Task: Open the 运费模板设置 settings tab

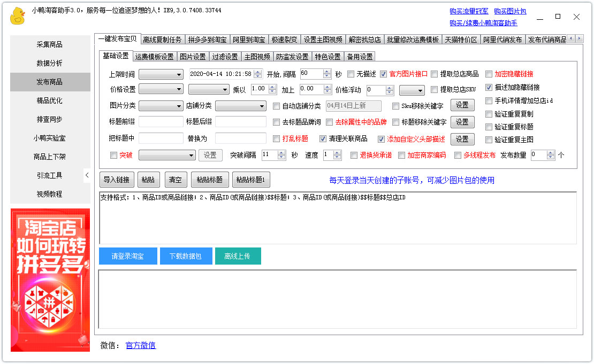Action: 155,56
